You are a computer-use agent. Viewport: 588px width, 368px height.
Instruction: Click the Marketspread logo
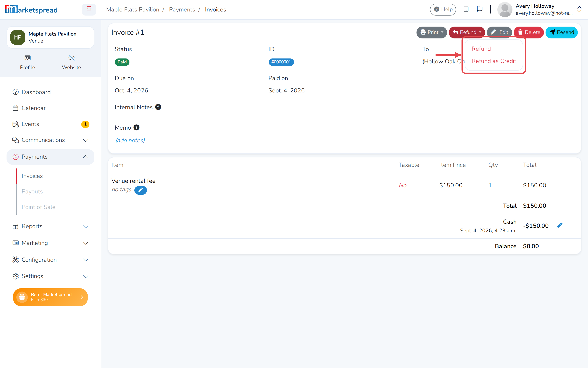click(31, 9)
